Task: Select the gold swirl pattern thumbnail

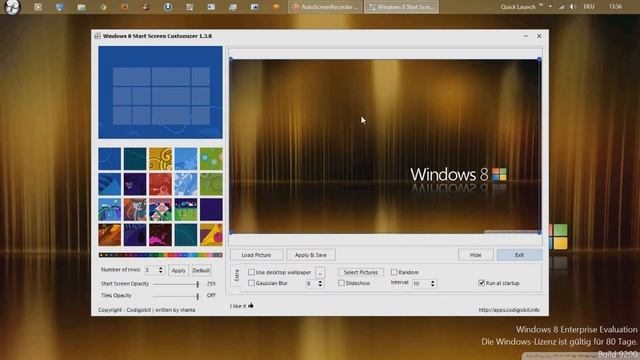Action: 160,159
